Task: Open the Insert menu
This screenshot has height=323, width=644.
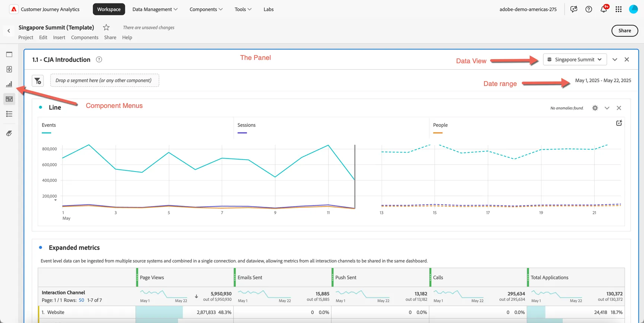Action: tap(59, 37)
